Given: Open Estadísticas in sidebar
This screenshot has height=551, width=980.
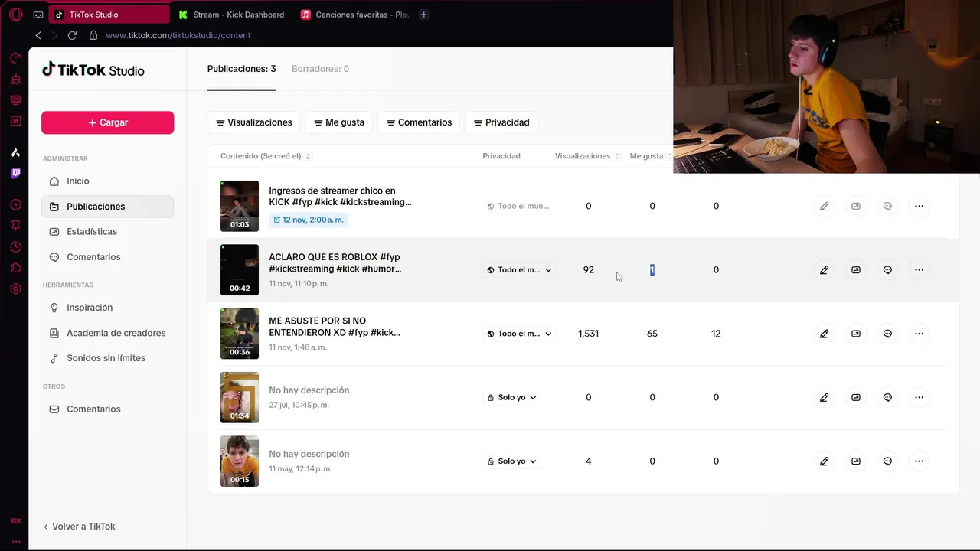Looking at the screenshot, I should [107, 231].
